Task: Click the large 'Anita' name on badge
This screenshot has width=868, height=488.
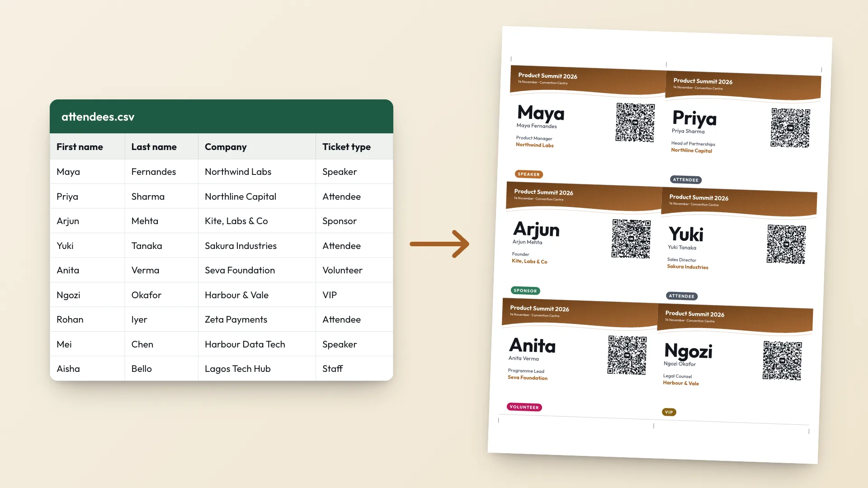Action: tap(533, 346)
